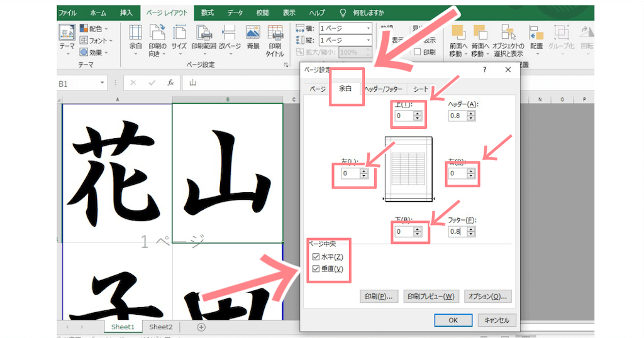This screenshot has height=338, width=644.
Task: Add a new sheet with plus icon
Action: click(201, 327)
